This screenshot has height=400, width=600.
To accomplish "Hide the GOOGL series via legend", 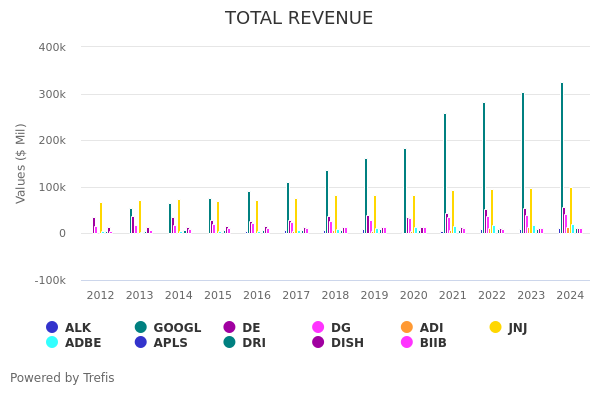I will point(141,328).
